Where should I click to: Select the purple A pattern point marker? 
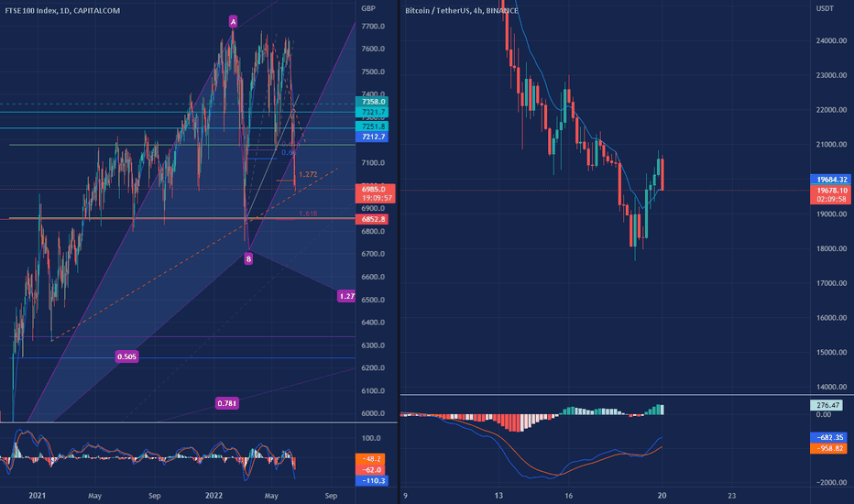(233, 22)
